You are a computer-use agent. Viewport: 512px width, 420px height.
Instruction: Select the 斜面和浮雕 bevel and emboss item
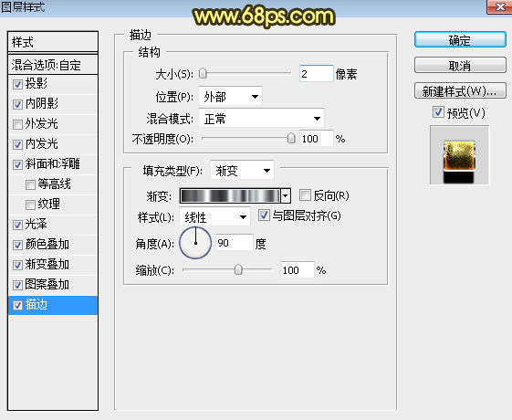[x=53, y=164]
